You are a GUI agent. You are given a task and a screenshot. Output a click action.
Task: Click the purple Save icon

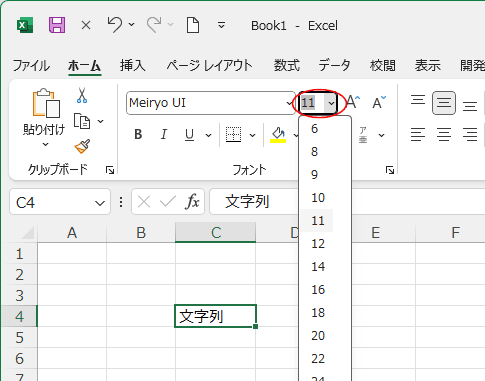(57, 25)
